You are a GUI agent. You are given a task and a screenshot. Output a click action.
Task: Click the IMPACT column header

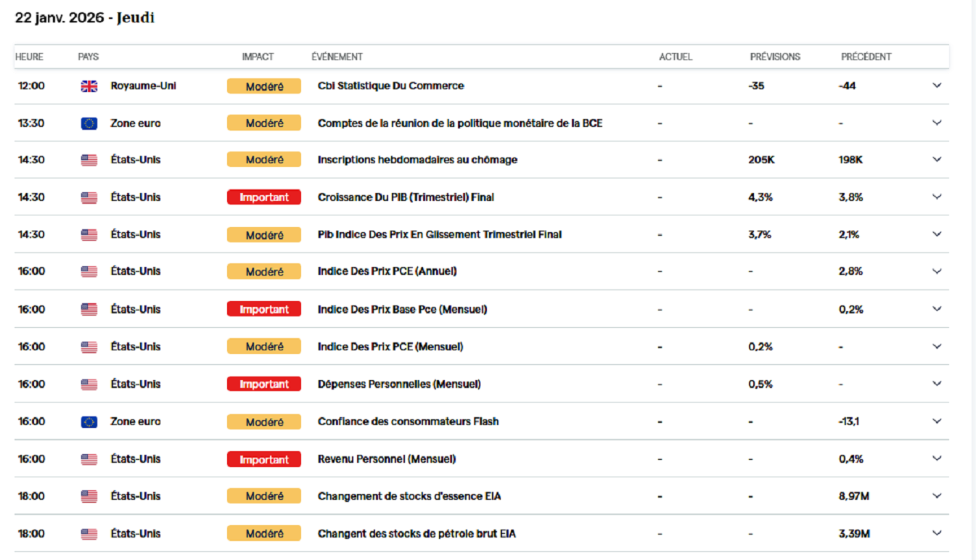click(258, 57)
